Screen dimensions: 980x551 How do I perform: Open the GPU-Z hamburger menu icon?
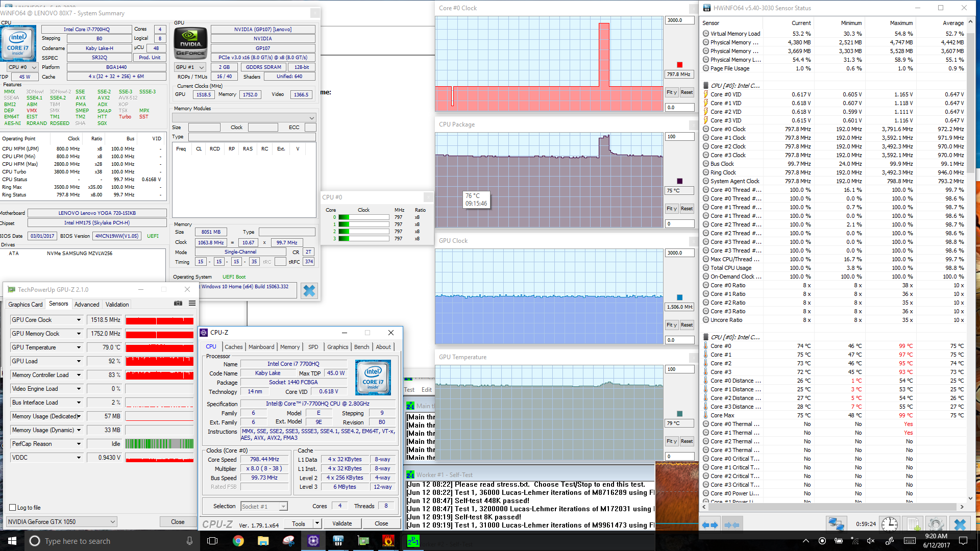click(192, 304)
